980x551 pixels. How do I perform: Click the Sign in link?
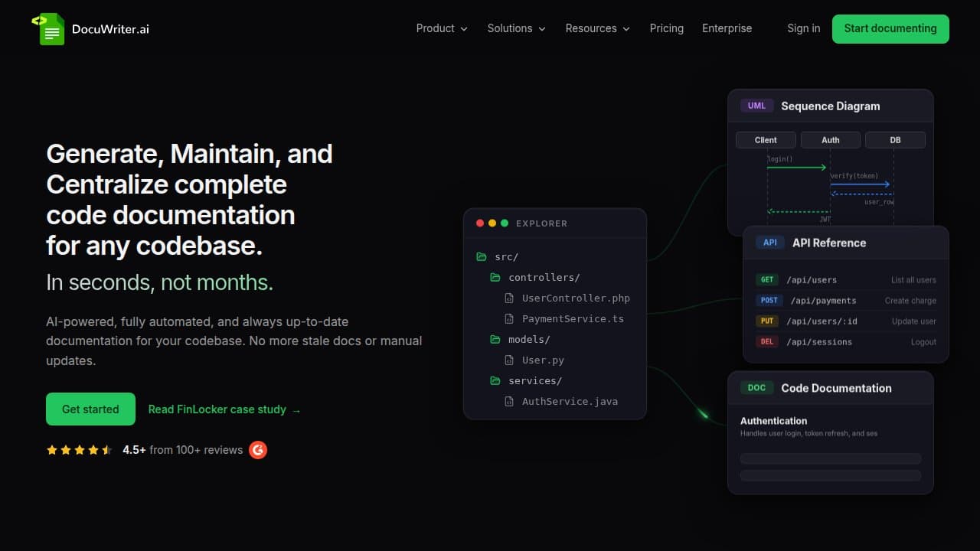804,28
